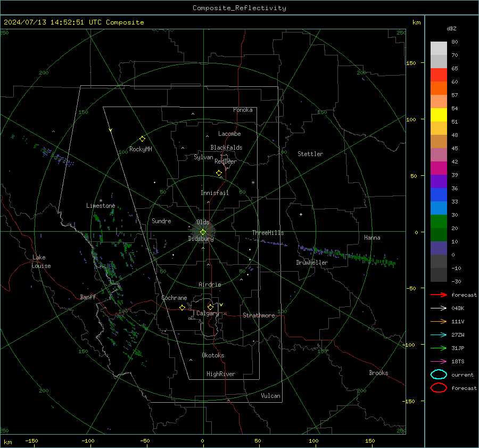The height and width of the screenshot is (448, 479).
Task: Click the Brooks label
Action: pyautogui.click(x=378, y=373)
